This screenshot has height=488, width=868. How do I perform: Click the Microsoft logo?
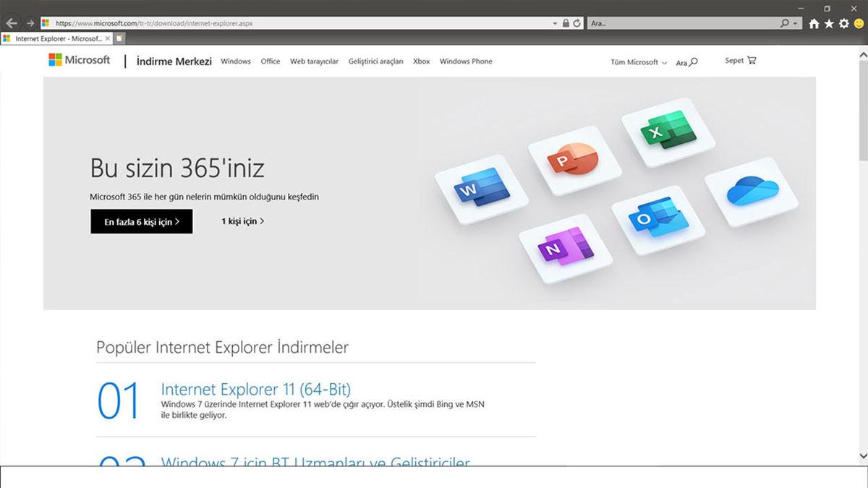80,60
